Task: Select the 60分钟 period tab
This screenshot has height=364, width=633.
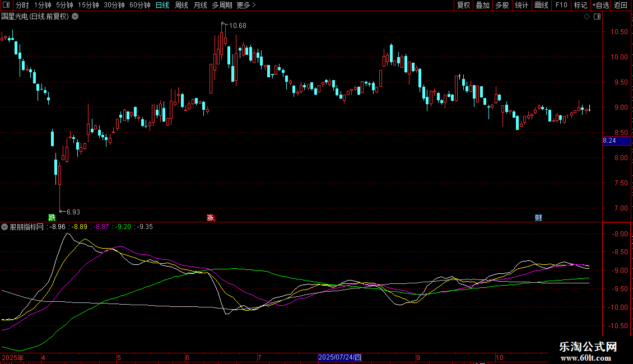Action: pos(139,6)
